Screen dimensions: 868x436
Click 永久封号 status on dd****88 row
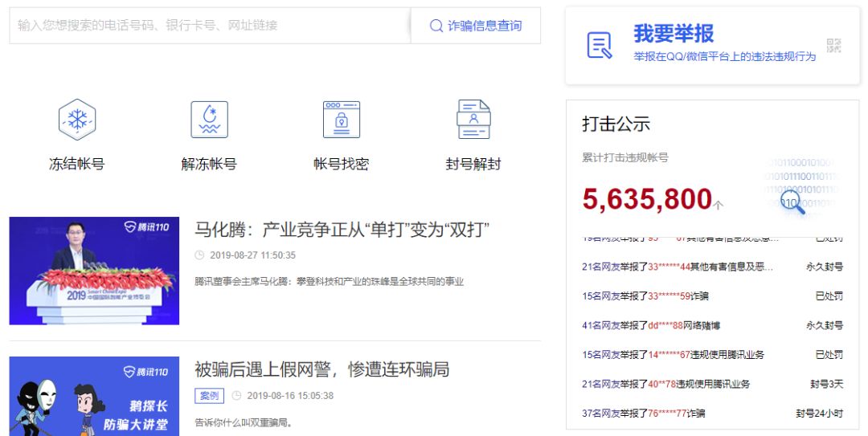825,325
